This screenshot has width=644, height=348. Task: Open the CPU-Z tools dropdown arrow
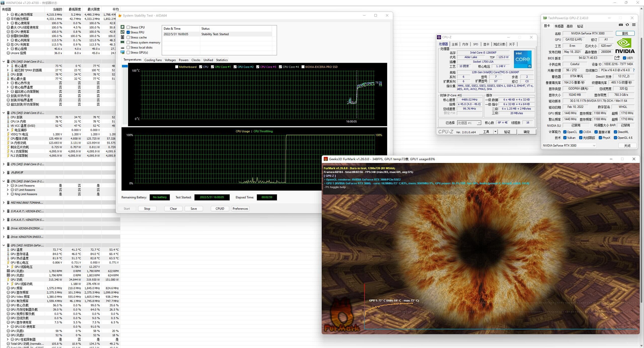(495, 132)
